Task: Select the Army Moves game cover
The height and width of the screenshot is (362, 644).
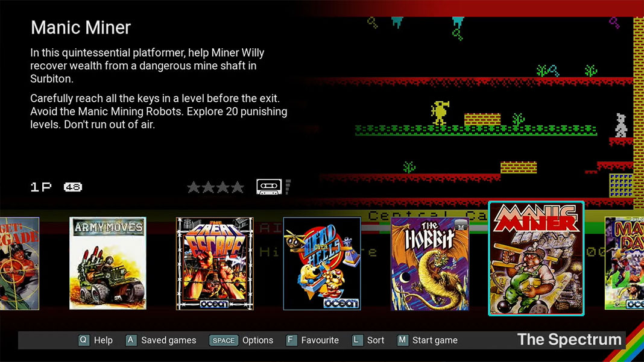Action: [107, 263]
